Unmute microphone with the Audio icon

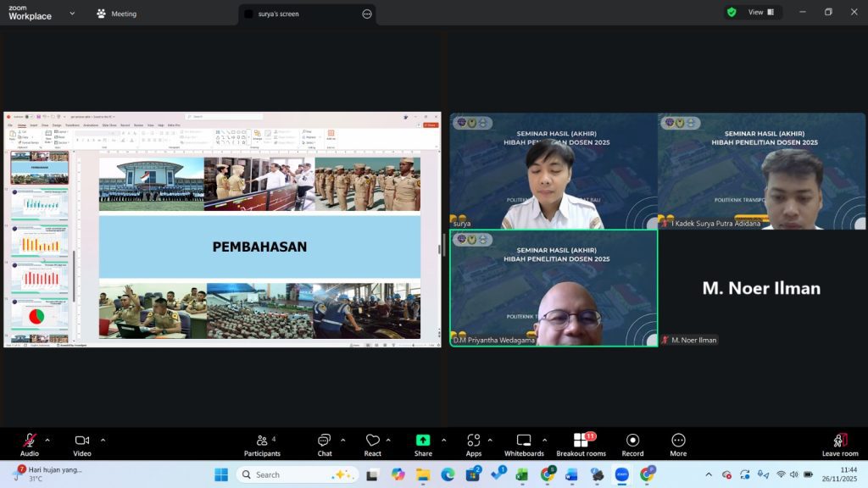click(29, 441)
